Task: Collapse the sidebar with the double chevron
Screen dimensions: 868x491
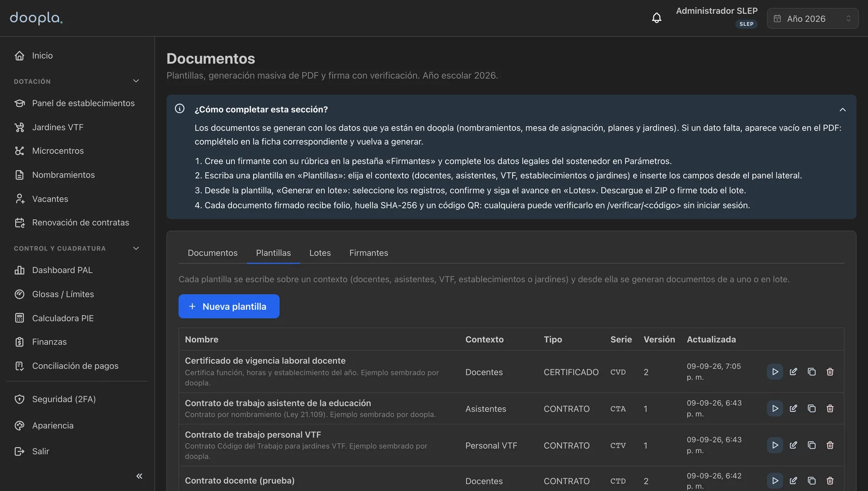Action: tap(139, 476)
